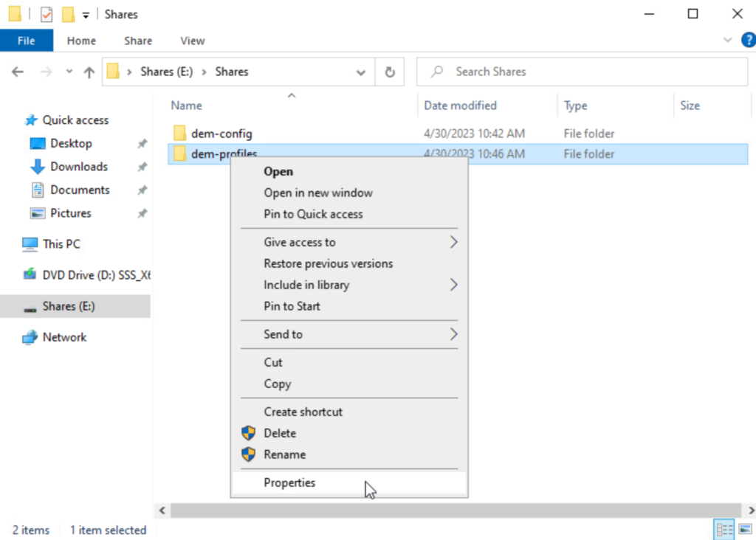Image resolution: width=756 pixels, height=540 pixels.
Task: Refresh the Shares folder view
Action: click(x=389, y=72)
